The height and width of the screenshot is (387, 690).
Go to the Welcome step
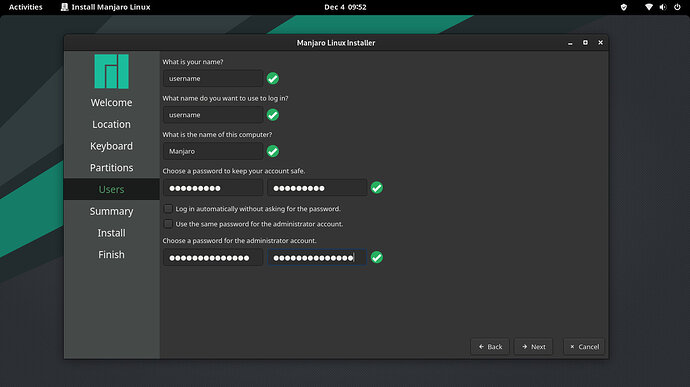pos(111,103)
